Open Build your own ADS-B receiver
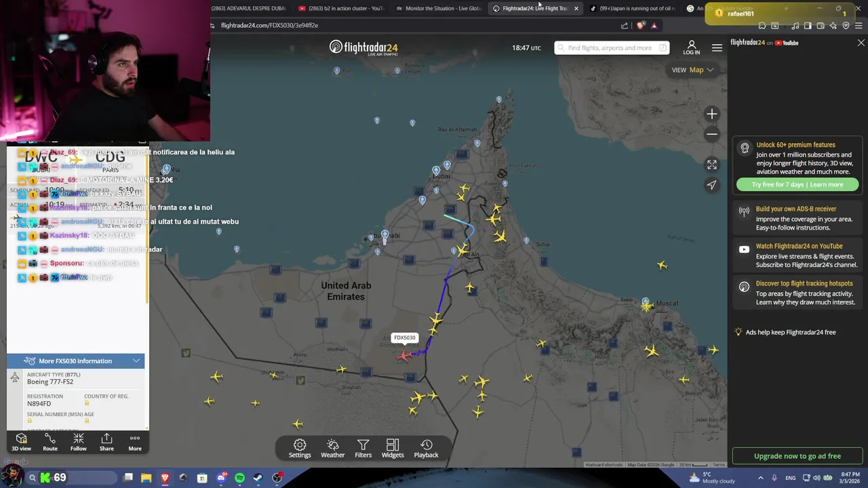Screen dimensions: 868x488 pos(796,209)
